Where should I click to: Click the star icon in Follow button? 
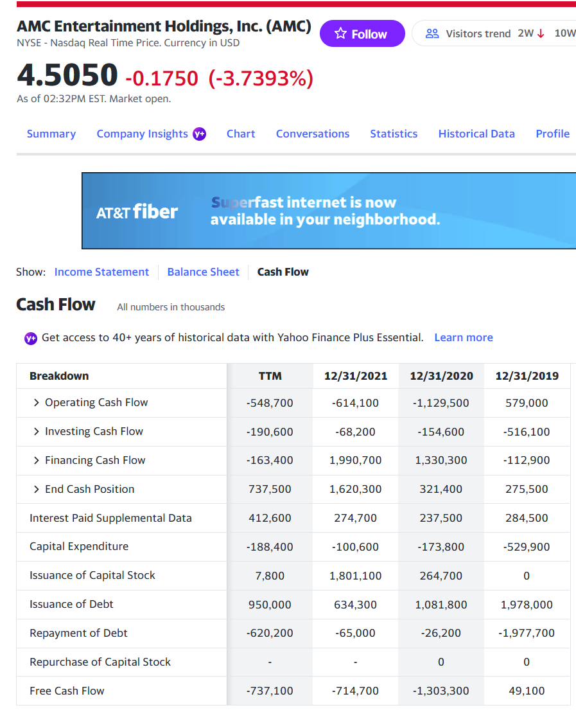click(341, 33)
